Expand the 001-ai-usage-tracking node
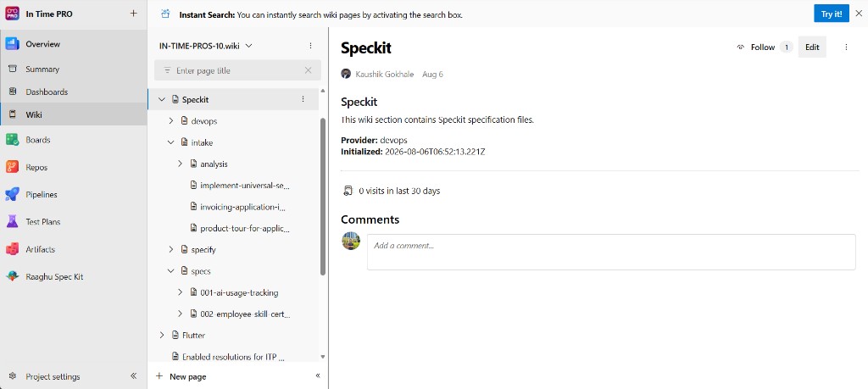Screen dimensions: 868x389 pos(180,292)
